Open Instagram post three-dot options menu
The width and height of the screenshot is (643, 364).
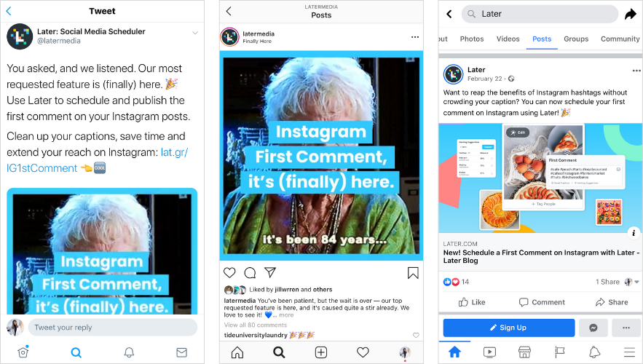[x=415, y=37]
